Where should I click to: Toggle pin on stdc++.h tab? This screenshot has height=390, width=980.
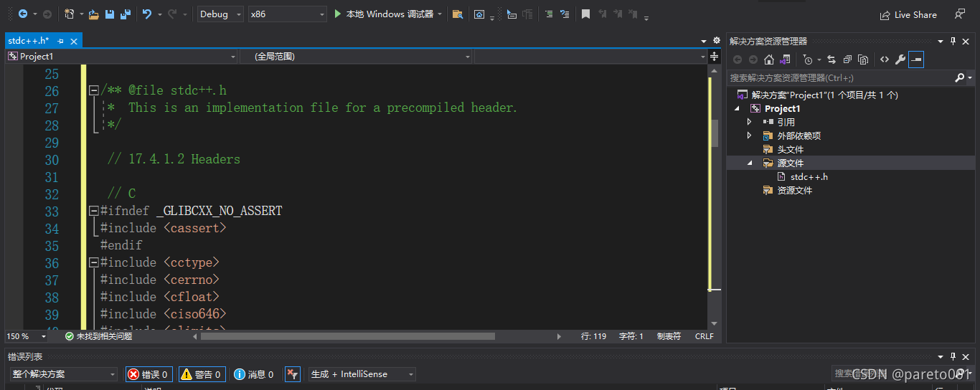point(61,41)
